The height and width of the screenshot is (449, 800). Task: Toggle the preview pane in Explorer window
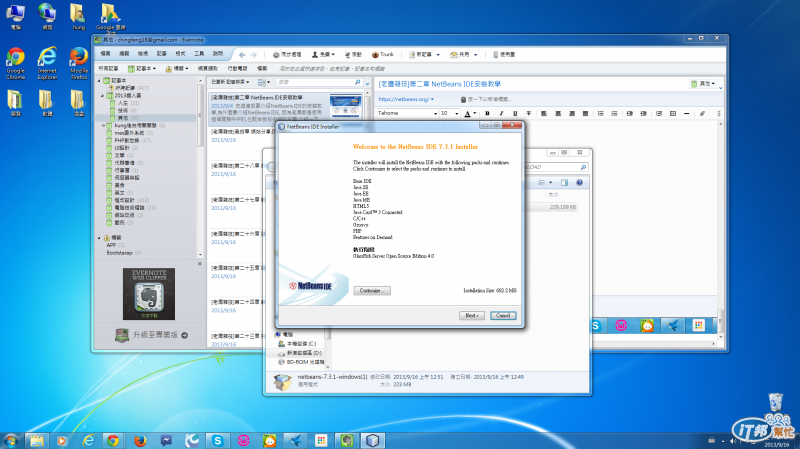click(x=564, y=182)
